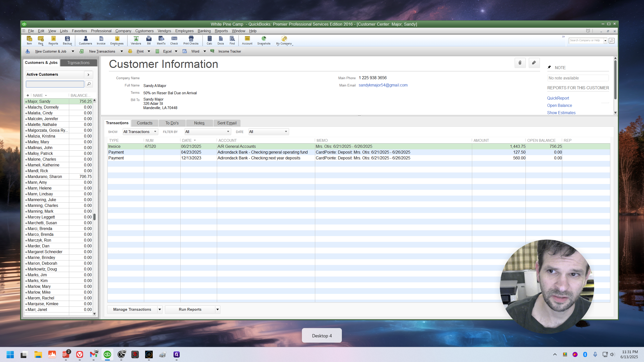
Task: Select the Invoice 47520 transaction row
Action: [359, 146]
